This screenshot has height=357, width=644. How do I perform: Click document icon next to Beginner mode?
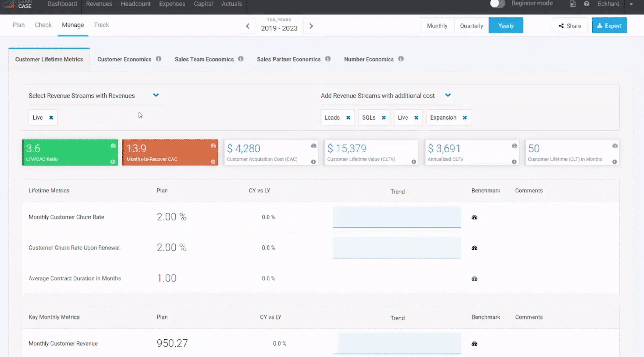tap(573, 4)
